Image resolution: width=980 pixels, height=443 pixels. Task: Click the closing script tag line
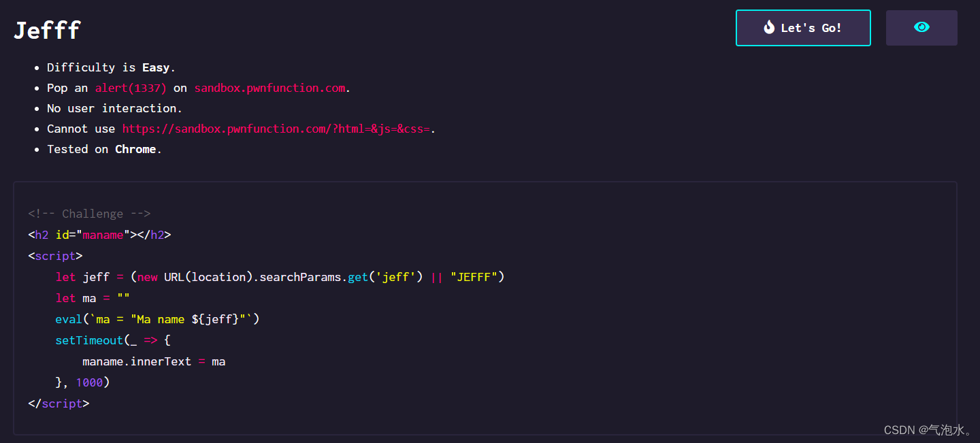tap(59, 404)
